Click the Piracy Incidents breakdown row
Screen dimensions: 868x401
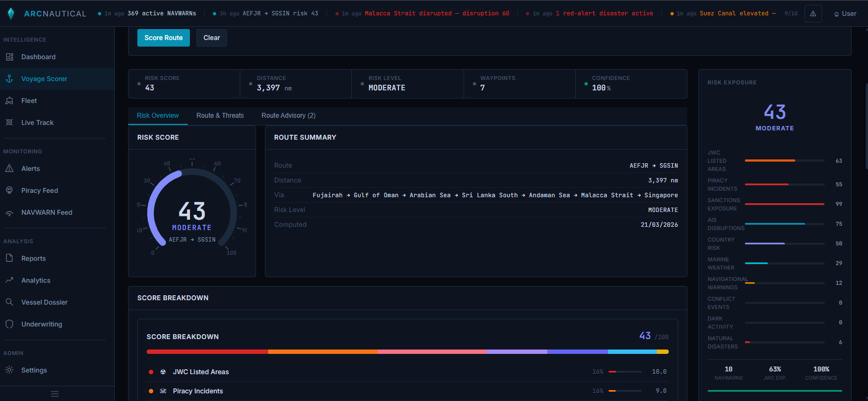coord(408,391)
